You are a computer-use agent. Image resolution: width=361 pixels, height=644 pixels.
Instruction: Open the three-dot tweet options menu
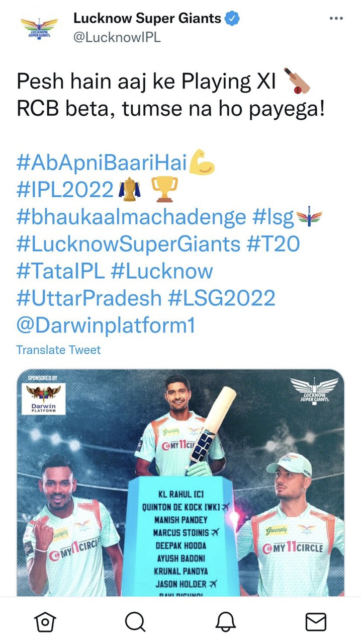point(335,18)
